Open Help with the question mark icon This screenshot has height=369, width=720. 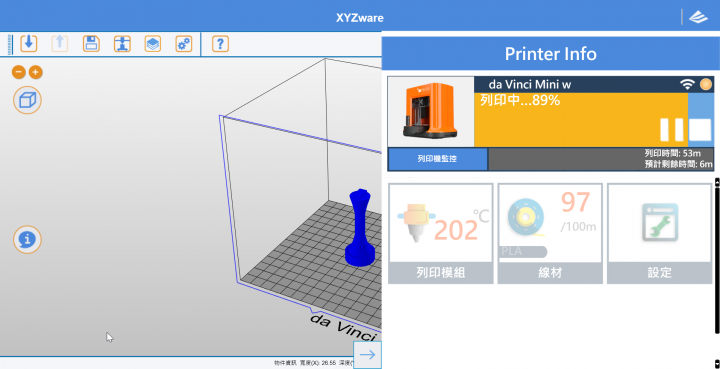pos(220,44)
